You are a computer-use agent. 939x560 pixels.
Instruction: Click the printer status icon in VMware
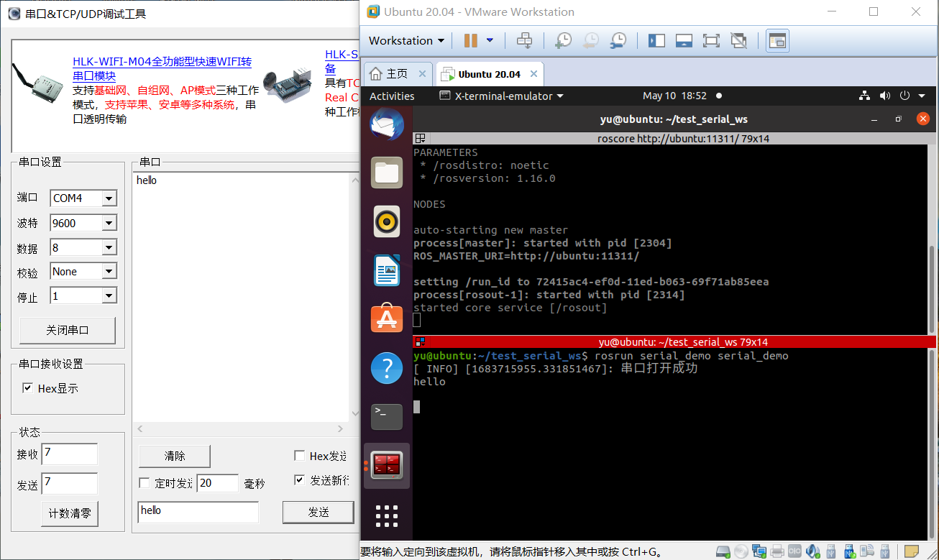(777, 551)
